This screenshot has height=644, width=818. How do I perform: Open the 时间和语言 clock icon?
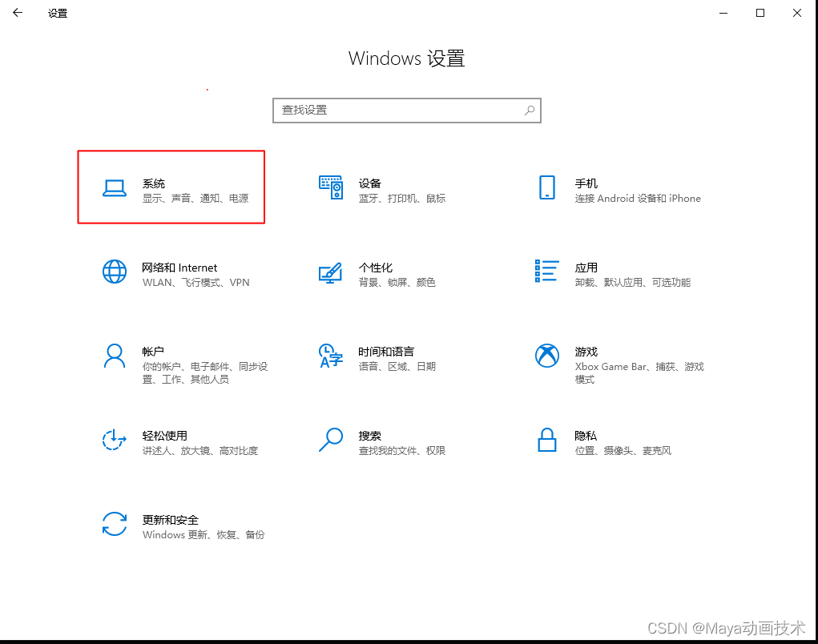click(331, 356)
